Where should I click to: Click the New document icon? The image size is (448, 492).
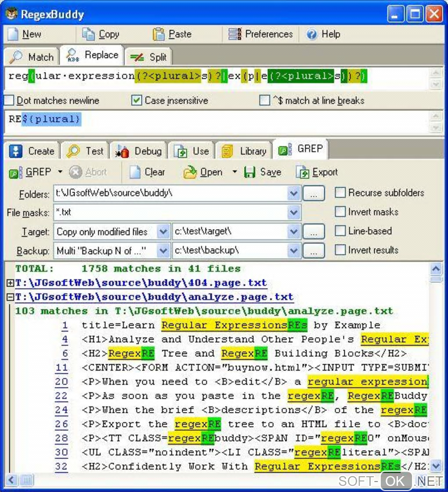point(13,34)
